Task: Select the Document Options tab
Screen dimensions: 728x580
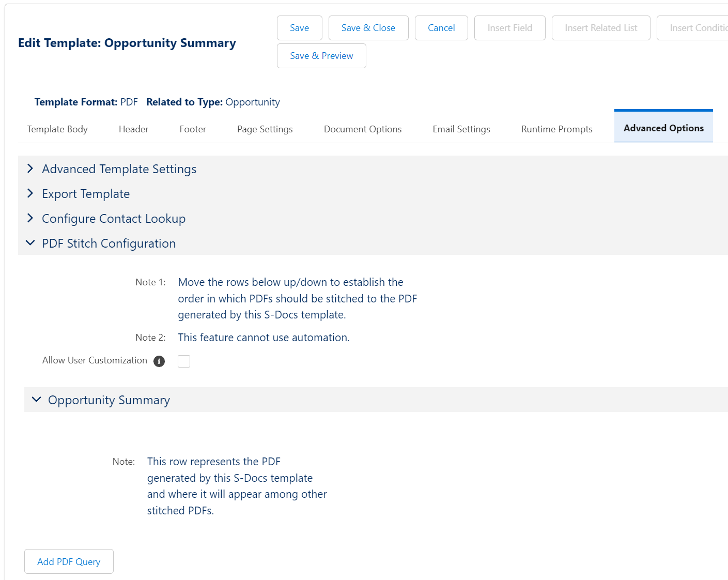Action: tap(363, 129)
